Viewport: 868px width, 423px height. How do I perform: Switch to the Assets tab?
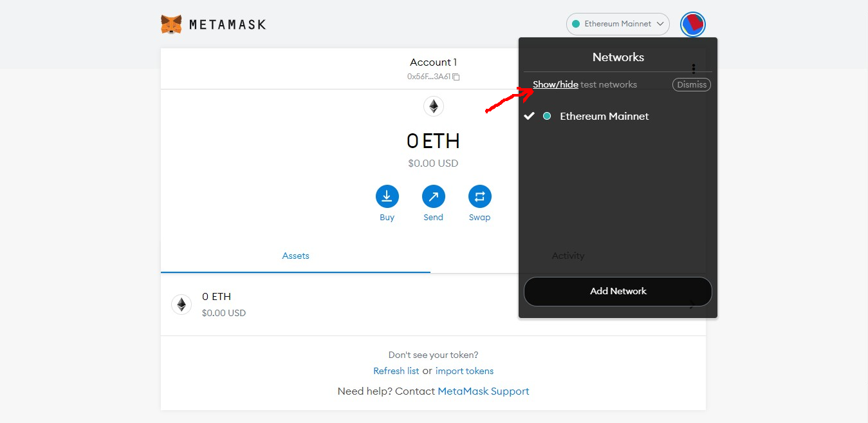[x=295, y=256]
